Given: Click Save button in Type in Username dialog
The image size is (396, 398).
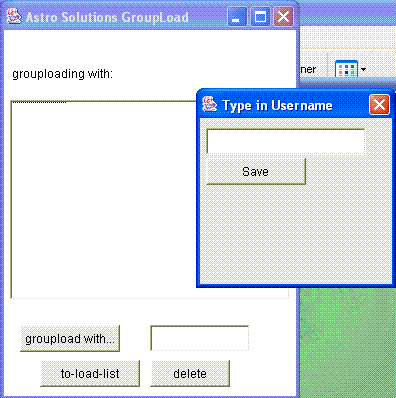Looking at the screenshot, I should pyautogui.click(x=256, y=171).
